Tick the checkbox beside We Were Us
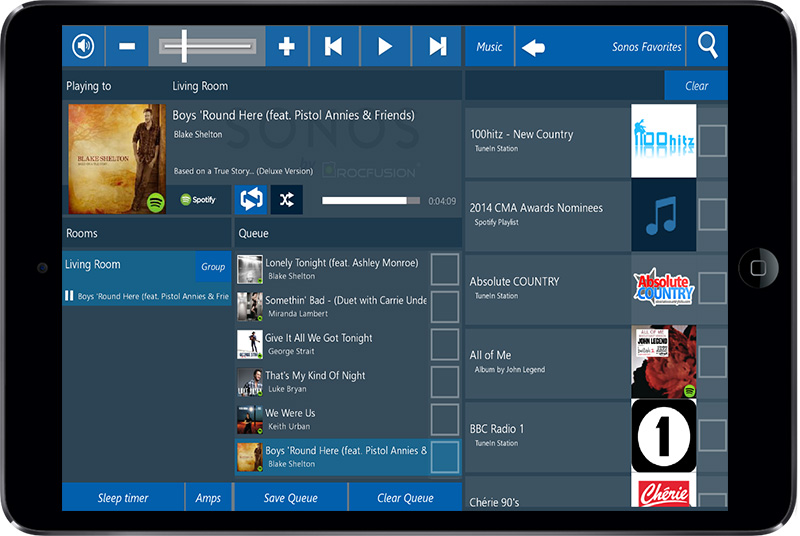Screen dimensions: 800x536 (444, 419)
